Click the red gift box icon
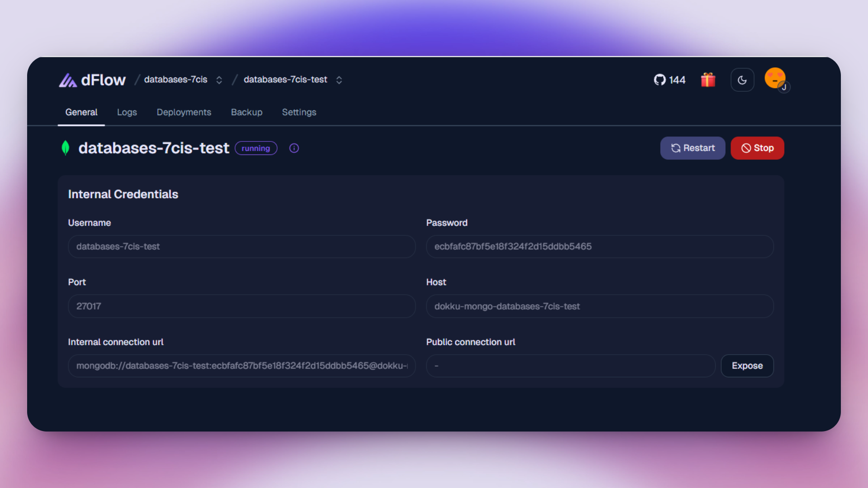The width and height of the screenshot is (868, 488). [708, 80]
